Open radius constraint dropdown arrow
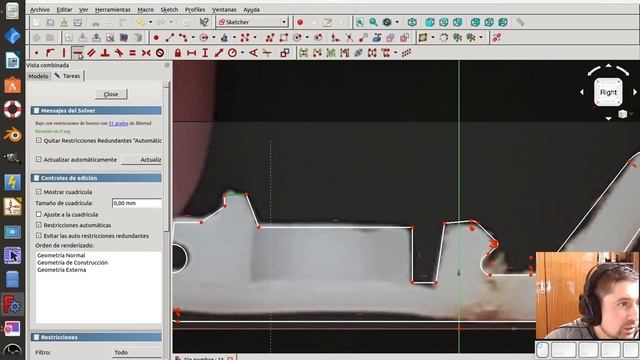This screenshot has width=640, height=360. (242, 53)
